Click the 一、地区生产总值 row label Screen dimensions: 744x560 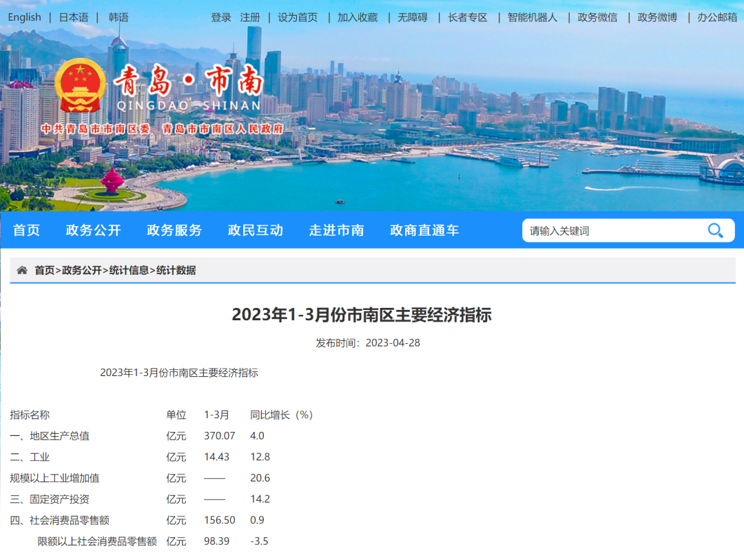point(50,435)
